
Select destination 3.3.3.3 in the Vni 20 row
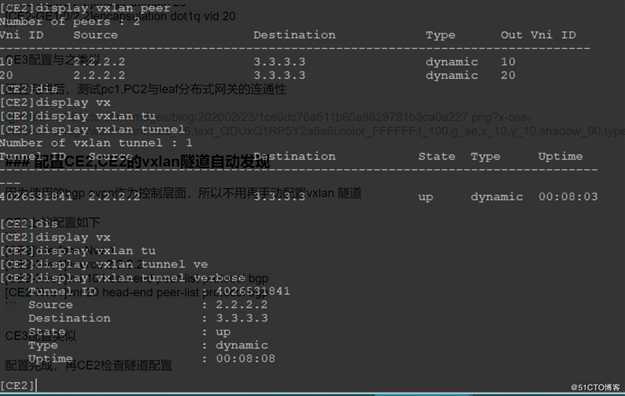click(279, 75)
